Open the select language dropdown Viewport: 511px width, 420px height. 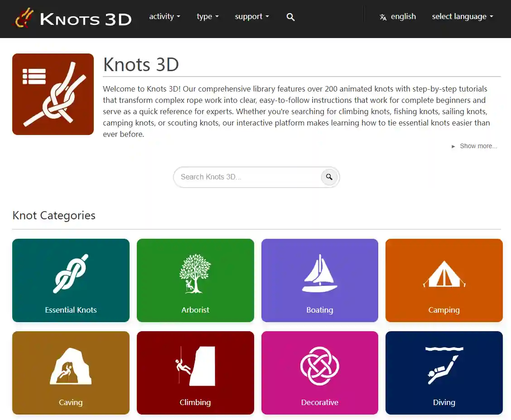[x=462, y=17]
